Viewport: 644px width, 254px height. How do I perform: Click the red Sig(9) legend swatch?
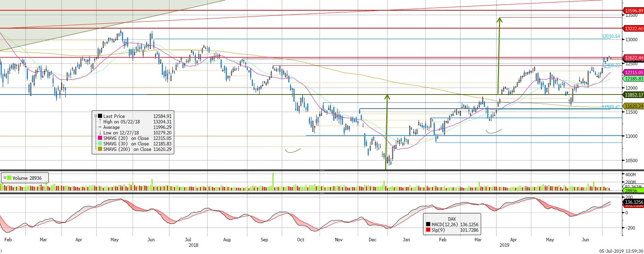click(x=428, y=230)
